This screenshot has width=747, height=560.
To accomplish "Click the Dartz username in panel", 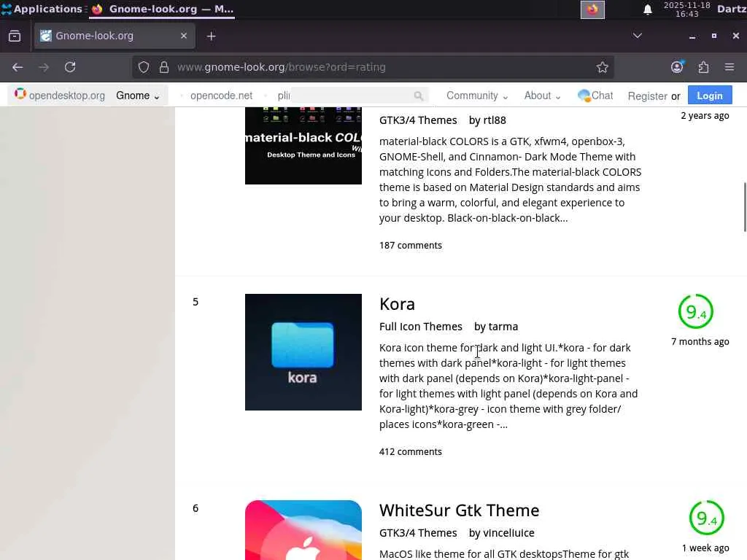I will click(731, 9).
